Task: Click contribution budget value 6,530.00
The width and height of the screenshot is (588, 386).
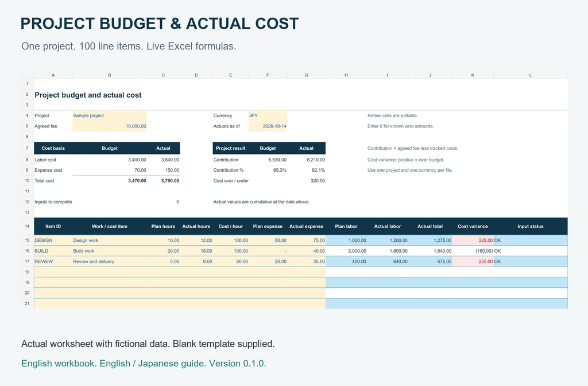Action: 268,160
